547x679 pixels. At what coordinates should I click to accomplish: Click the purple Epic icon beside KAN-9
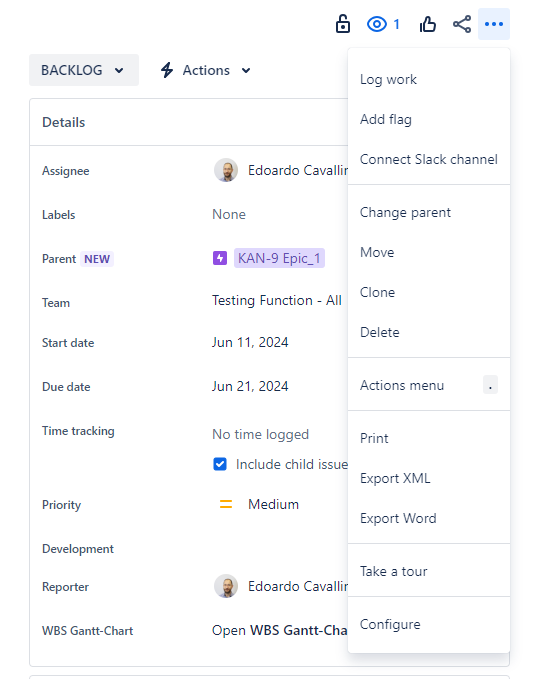click(x=220, y=258)
